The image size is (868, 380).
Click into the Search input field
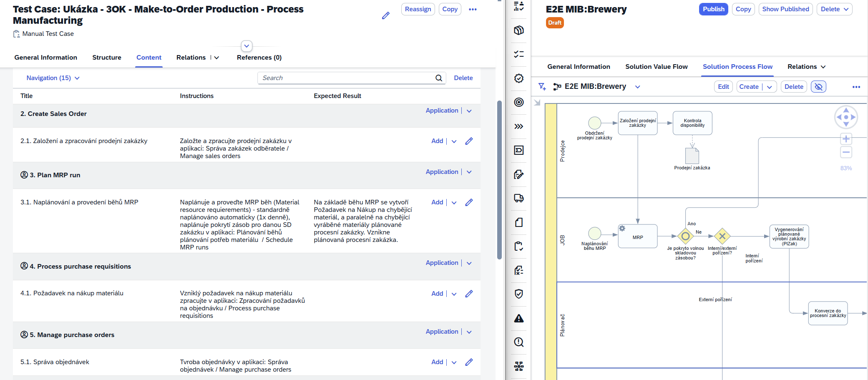[x=346, y=78]
